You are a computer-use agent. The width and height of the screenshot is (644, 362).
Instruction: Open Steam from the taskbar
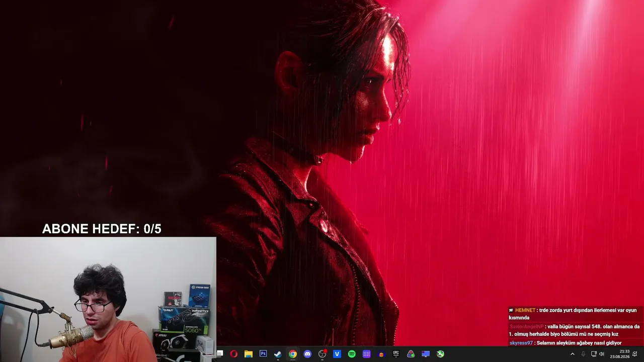(278, 354)
